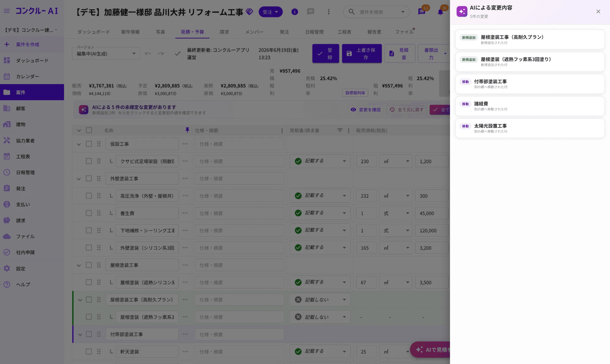Check the 高圧洗浄 row checkbox

coord(89,196)
